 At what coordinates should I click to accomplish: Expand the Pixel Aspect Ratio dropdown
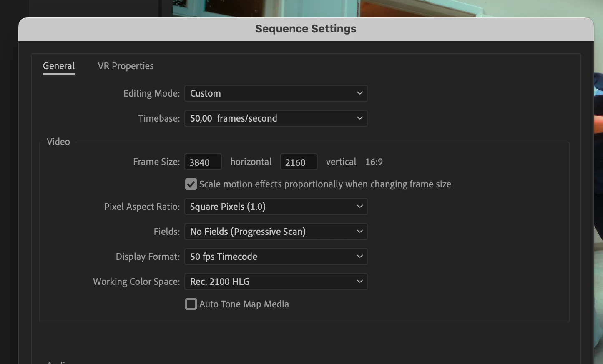click(x=275, y=207)
